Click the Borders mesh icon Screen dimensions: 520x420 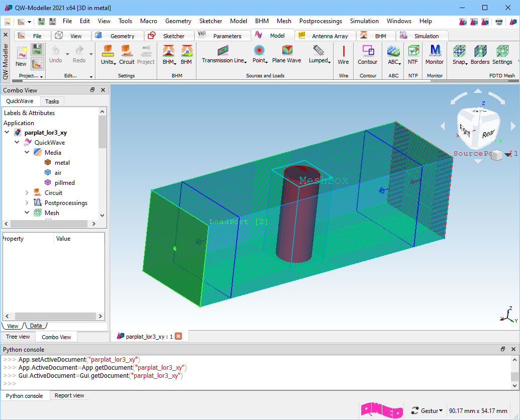click(x=480, y=51)
